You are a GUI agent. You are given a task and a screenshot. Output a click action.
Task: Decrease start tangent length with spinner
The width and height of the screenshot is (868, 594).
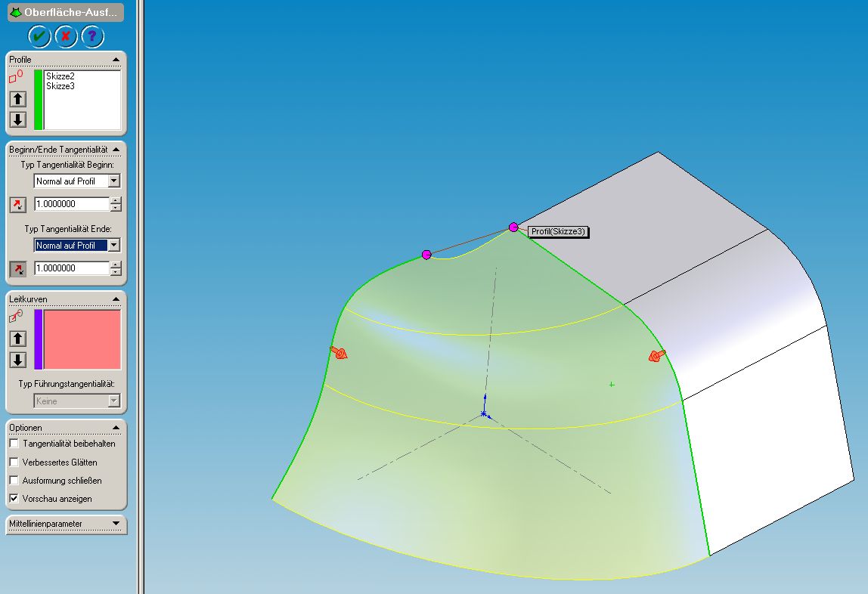[x=116, y=208]
